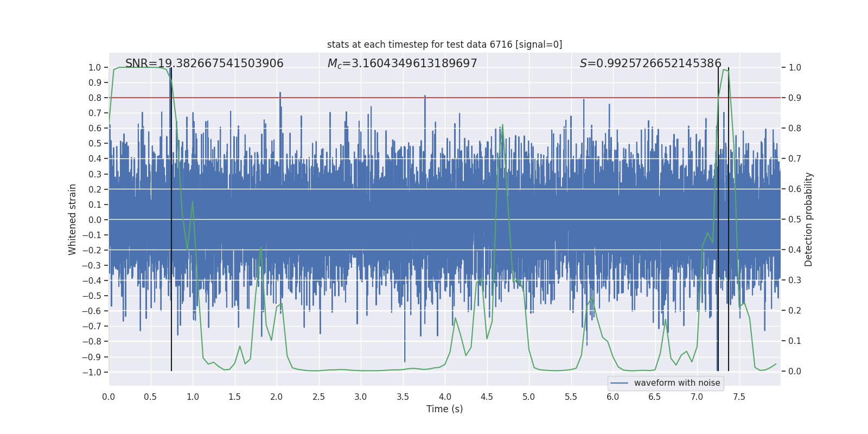This screenshot has height=434, width=868.
Task: Click the 'Detection probability' right axis label
Action: point(809,219)
